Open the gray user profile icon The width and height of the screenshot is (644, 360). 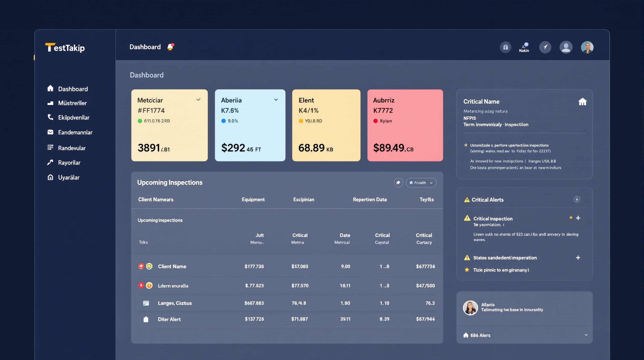point(566,47)
